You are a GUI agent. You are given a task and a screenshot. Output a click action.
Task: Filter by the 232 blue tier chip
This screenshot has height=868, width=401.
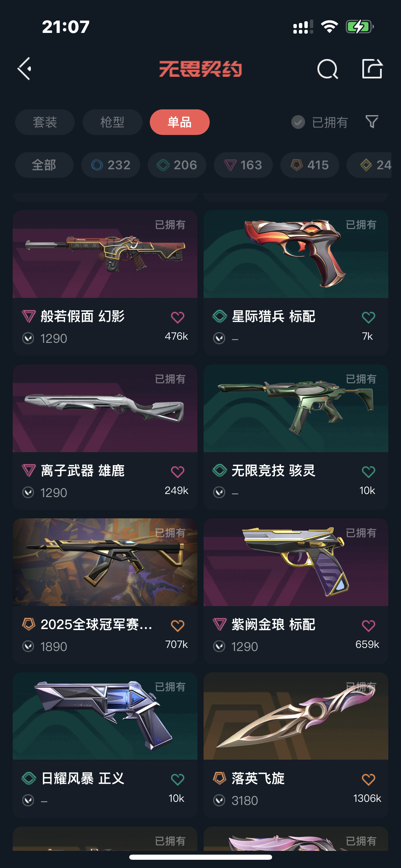point(111,165)
